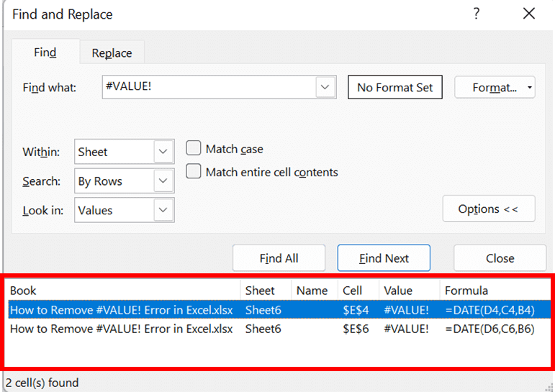Click the =DATE(D6,C6,B6) formula entry

[x=490, y=329]
